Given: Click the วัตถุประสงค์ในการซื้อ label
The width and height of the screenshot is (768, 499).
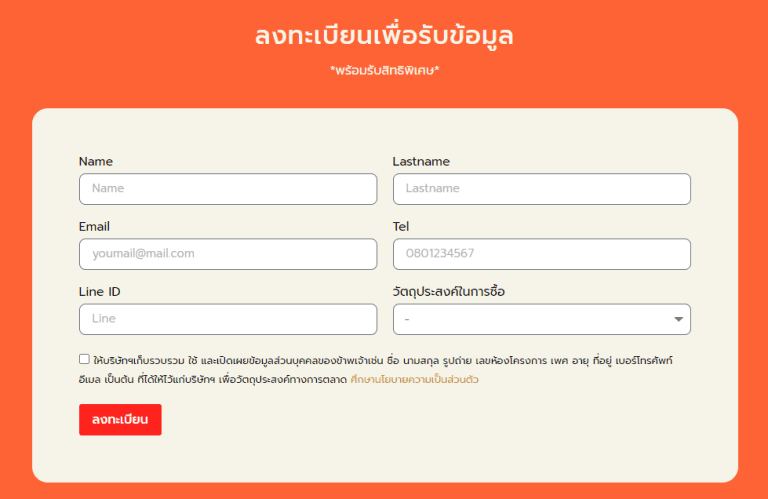Looking at the screenshot, I should [x=449, y=291].
